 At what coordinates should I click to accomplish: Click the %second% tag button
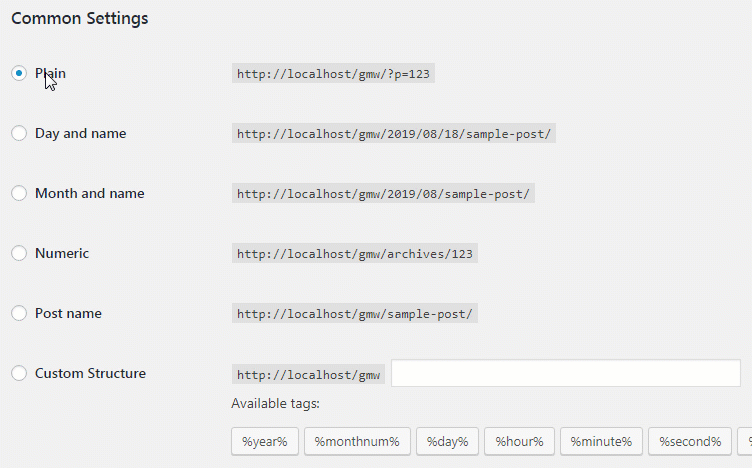[x=690, y=441]
